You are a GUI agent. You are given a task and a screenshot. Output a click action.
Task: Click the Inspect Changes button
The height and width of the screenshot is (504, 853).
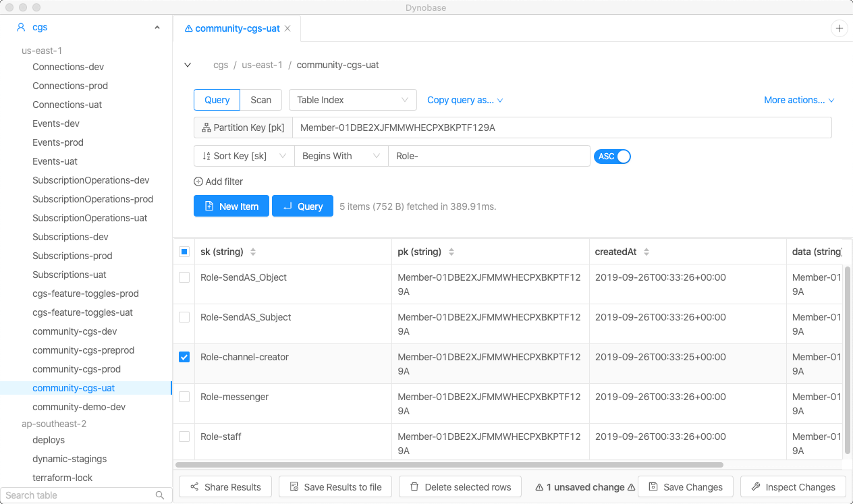coord(794,487)
